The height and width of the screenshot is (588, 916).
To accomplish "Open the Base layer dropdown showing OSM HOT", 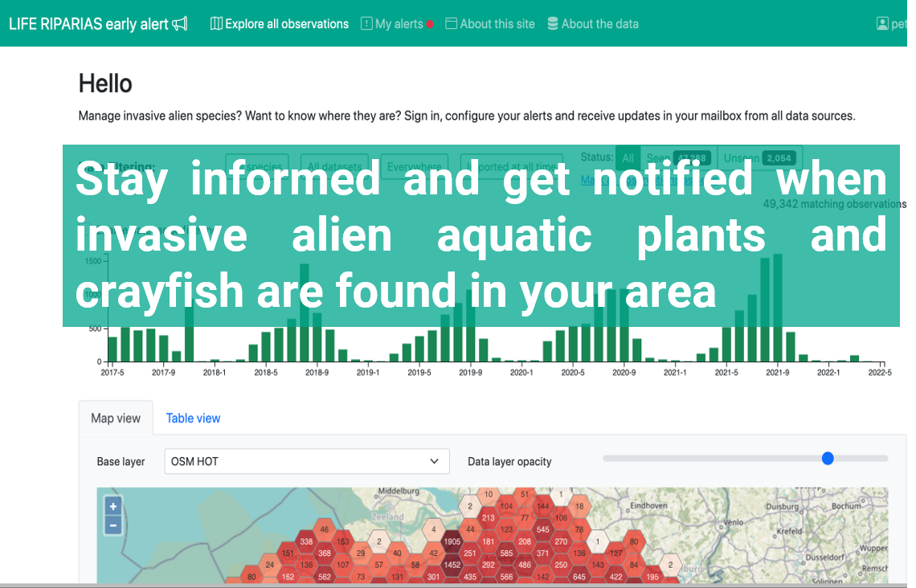I will coord(307,461).
